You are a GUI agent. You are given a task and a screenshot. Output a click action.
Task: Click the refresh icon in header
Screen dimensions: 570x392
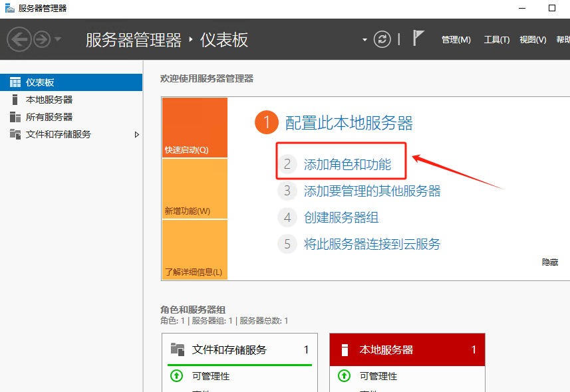pyautogui.click(x=382, y=39)
